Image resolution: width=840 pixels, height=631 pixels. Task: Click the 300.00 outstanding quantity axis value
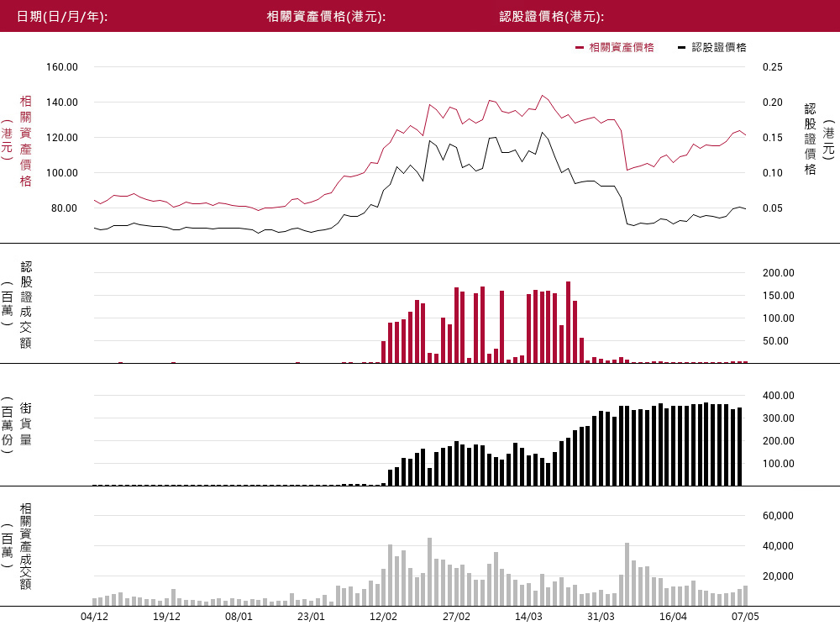pyautogui.click(x=779, y=418)
